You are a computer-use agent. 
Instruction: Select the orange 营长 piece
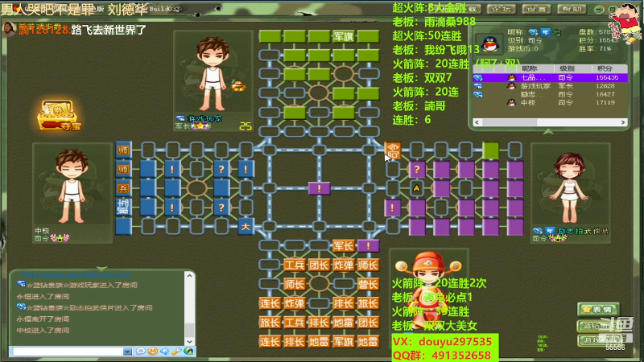pyautogui.click(x=368, y=284)
